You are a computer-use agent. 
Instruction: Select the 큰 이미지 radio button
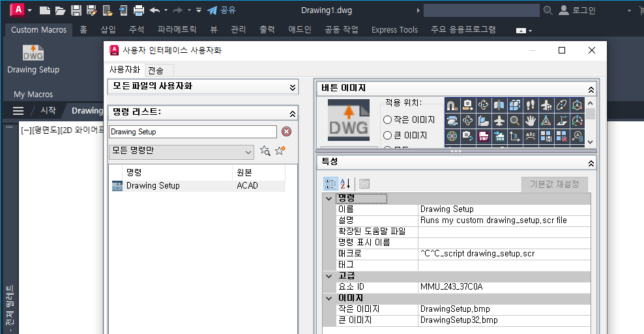point(387,135)
